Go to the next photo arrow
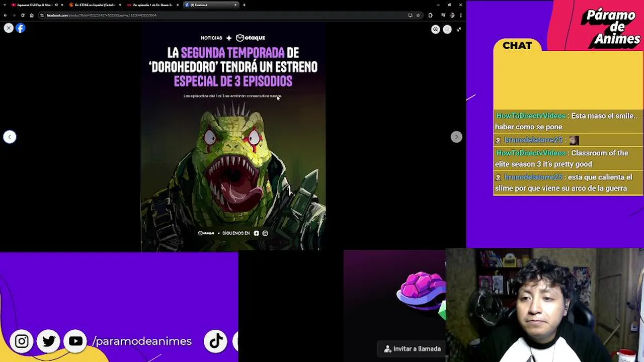The width and height of the screenshot is (644, 362). 456,137
